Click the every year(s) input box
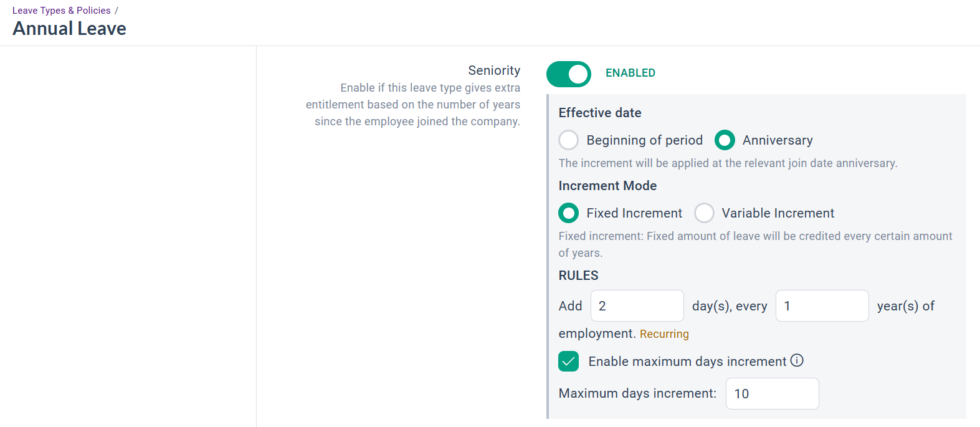 coord(821,306)
